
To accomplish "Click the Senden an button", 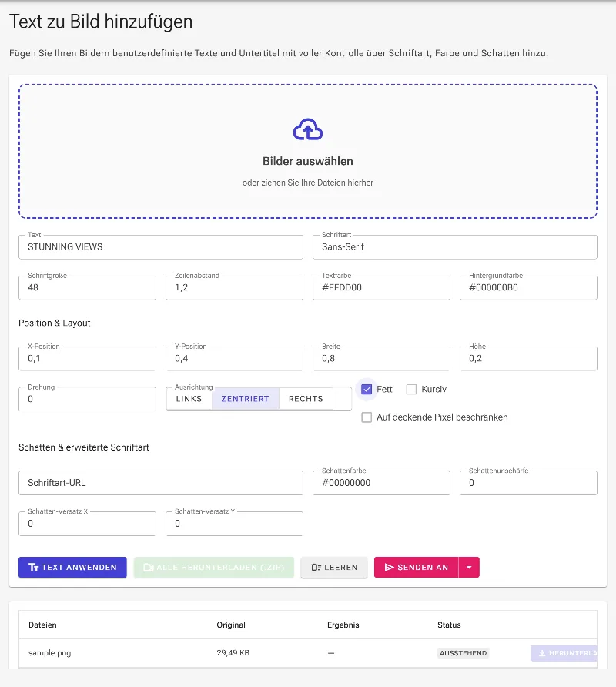I will 417,567.
